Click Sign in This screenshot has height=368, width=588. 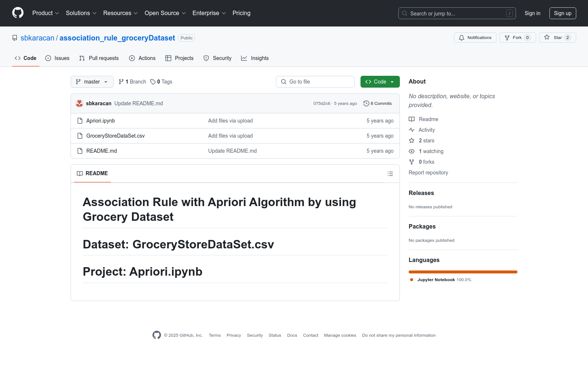pyautogui.click(x=533, y=13)
